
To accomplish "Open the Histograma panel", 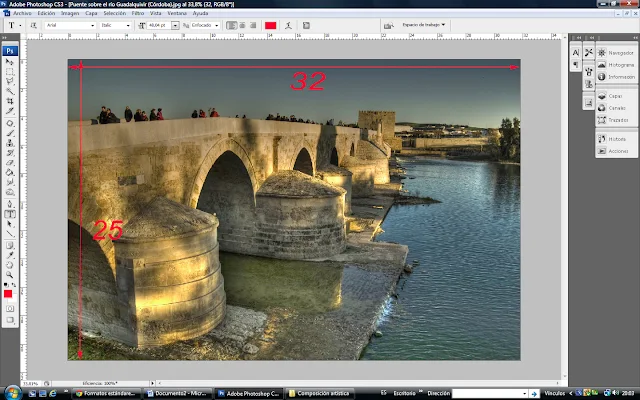I will coord(616,65).
